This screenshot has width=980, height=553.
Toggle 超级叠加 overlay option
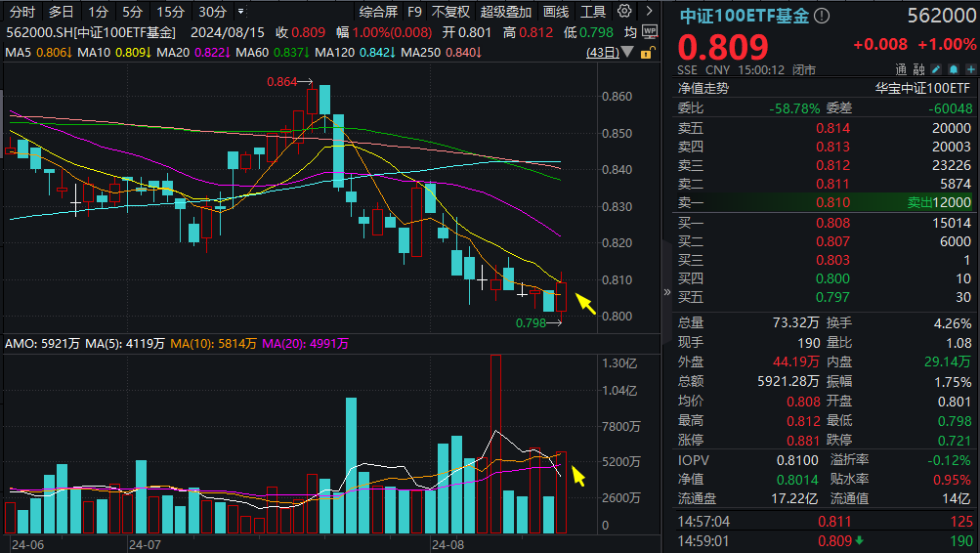(505, 12)
